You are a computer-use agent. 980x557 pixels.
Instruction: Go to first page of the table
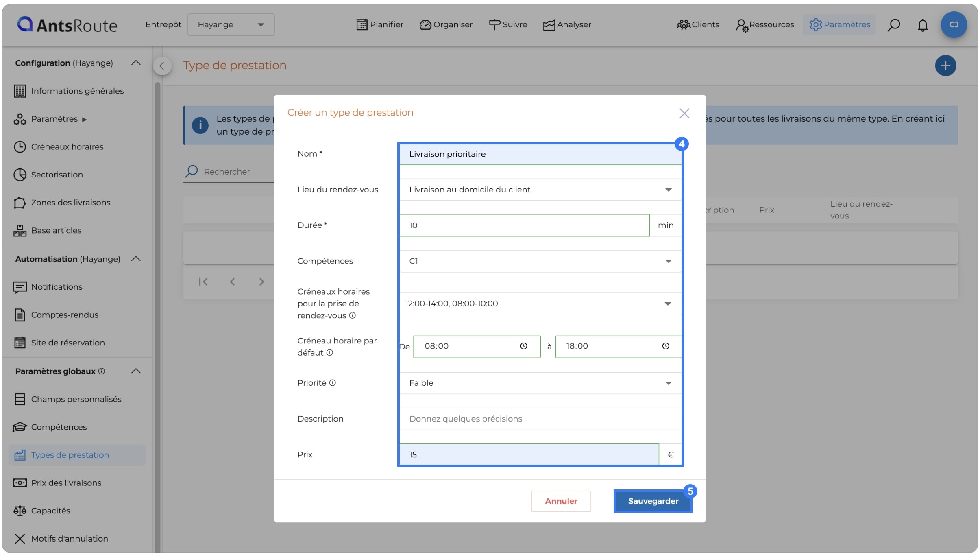point(203,282)
